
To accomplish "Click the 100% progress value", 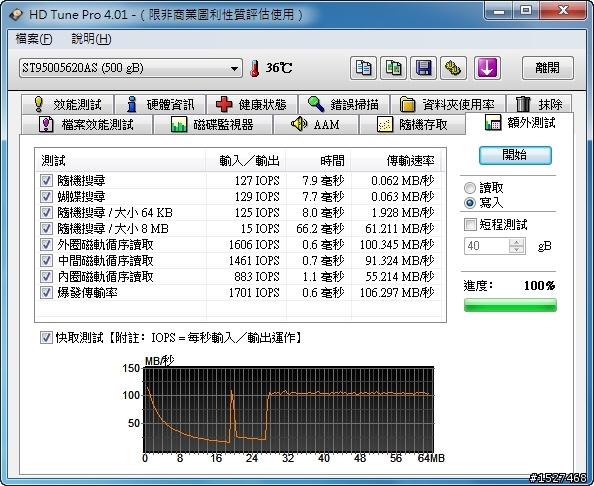I will pyautogui.click(x=539, y=286).
